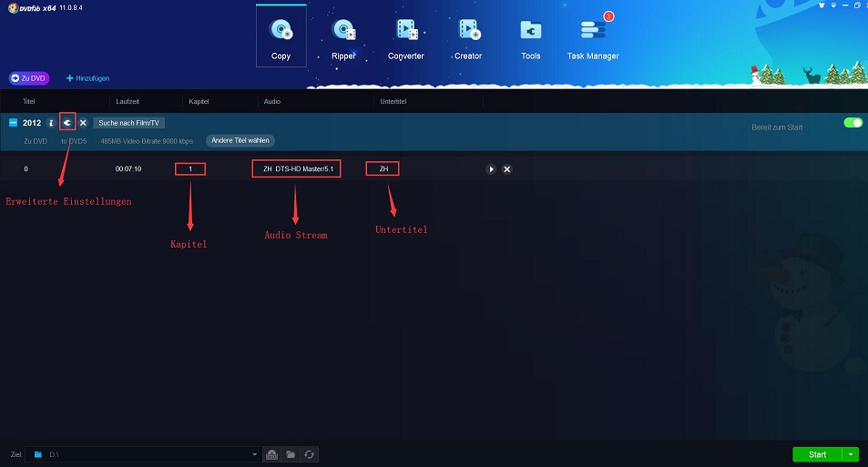The width and height of the screenshot is (868, 467).
Task: Toggle the green task enable switch
Action: tap(853, 123)
